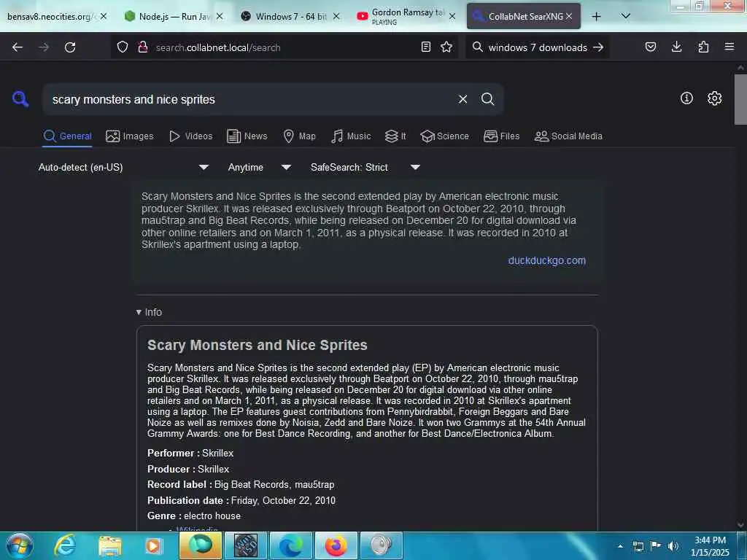The height and width of the screenshot is (560, 747).
Task: Open the SearXNG about info icon
Action: [686, 98]
